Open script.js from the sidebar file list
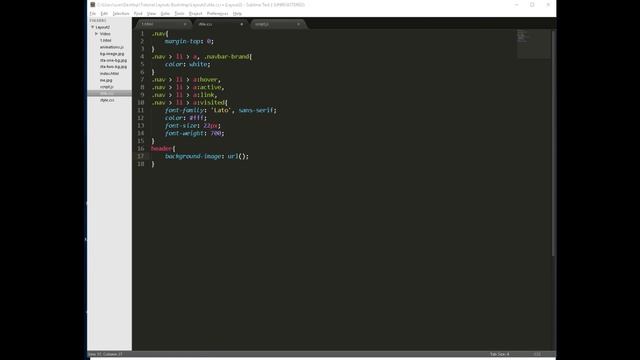The image size is (640, 360). coord(107,87)
